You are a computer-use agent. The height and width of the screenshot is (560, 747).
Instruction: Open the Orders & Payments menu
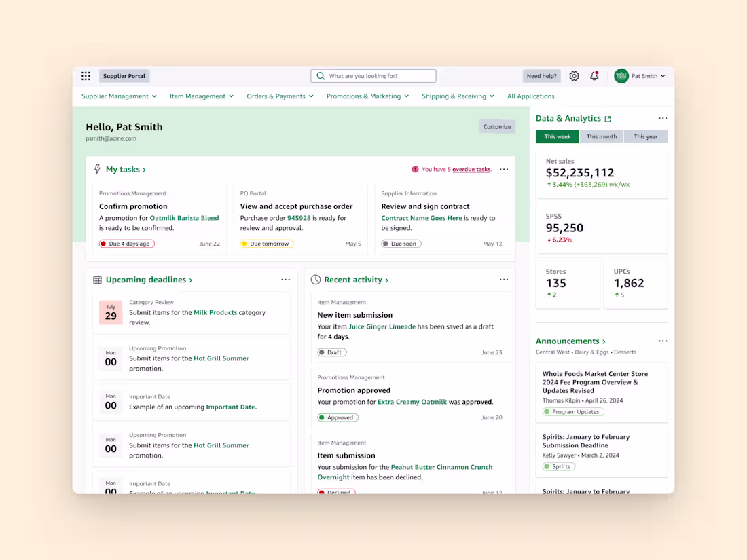click(x=279, y=96)
